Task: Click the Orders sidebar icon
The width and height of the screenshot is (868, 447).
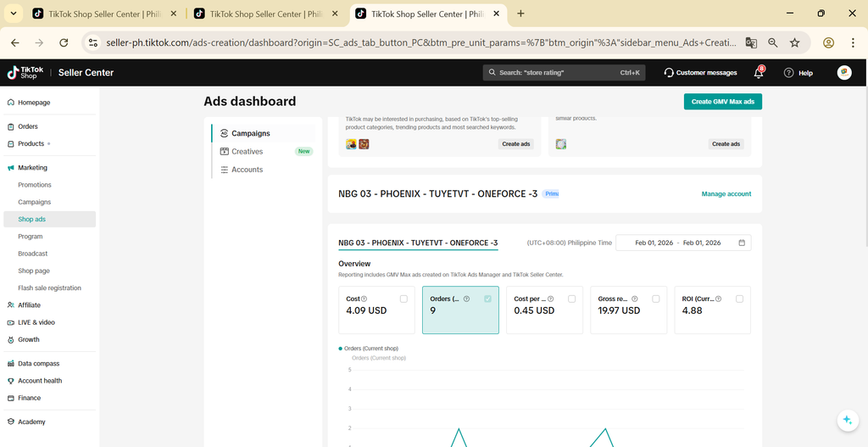Action: click(x=11, y=126)
